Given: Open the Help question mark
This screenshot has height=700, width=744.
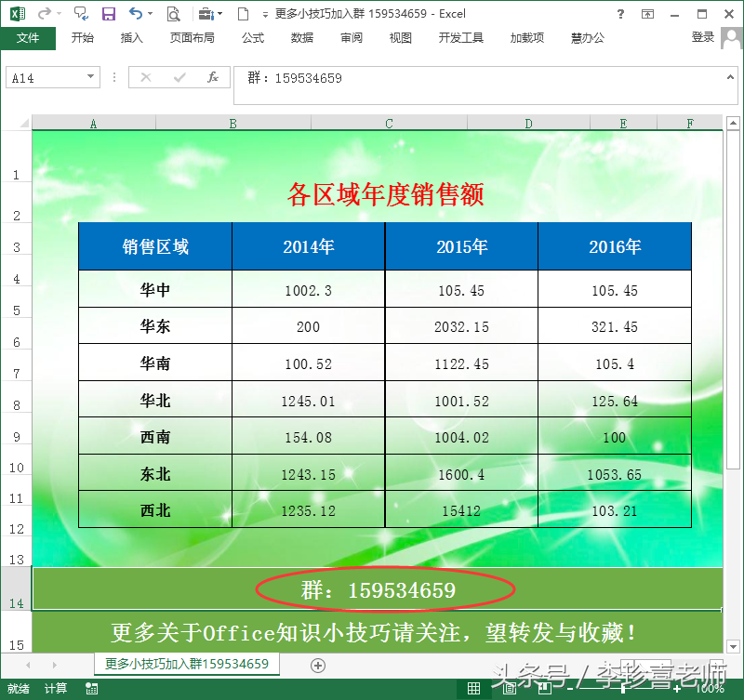Looking at the screenshot, I should [620, 14].
